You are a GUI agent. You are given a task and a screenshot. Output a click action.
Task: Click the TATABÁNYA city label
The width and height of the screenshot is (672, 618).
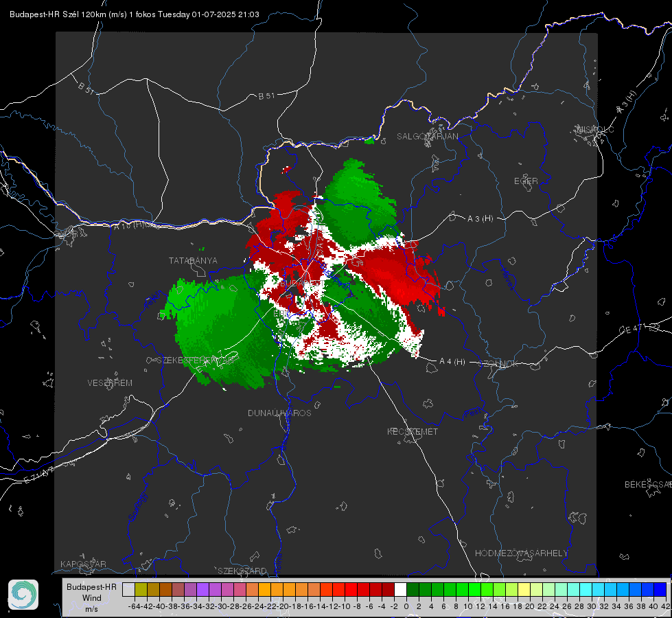[x=193, y=260]
